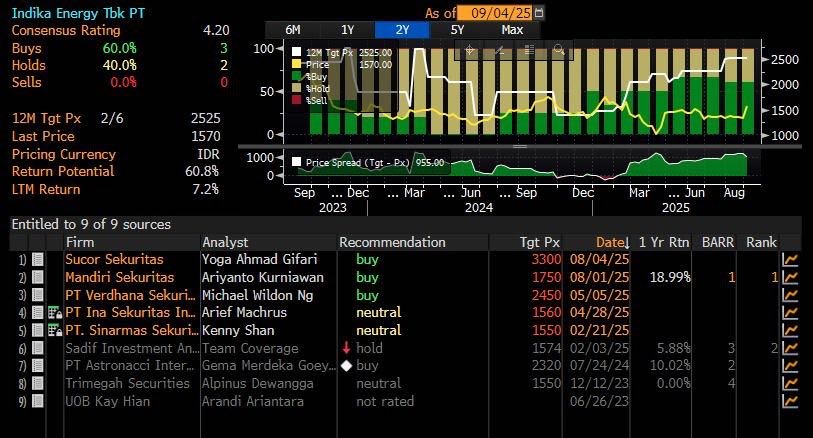Screen dimensions: 813x438
Task: Activate the crosshair tool on the chart toolbar
Action: (470, 50)
